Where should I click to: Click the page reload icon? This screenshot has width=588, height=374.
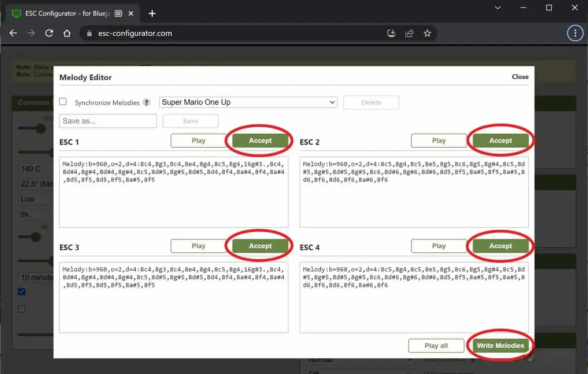point(49,33)
